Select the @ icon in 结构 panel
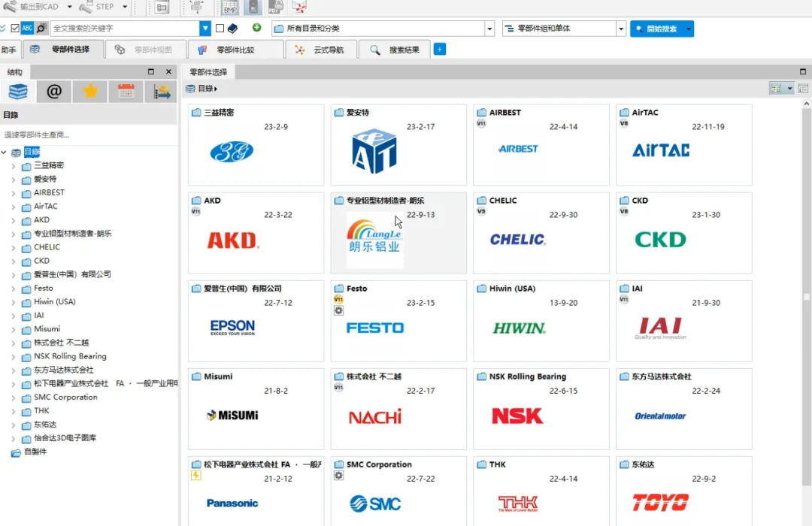The width and height of the screenshot is (812, 526). pyautogui.click(x=54, y=92)
